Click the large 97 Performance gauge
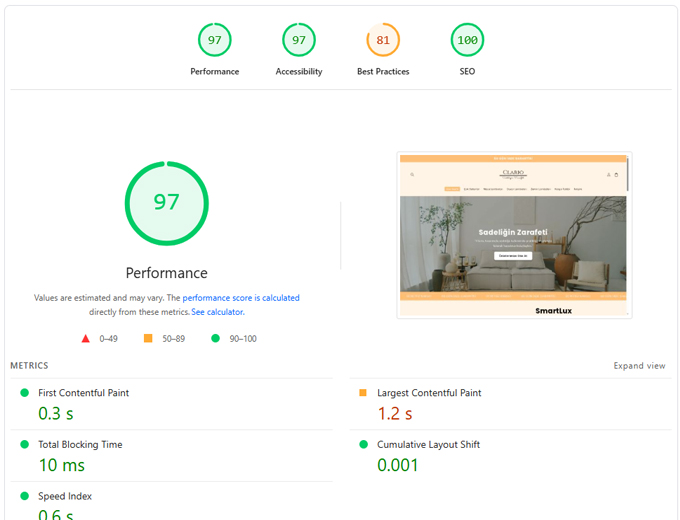The image size is (680, 520). click(167, 203)
